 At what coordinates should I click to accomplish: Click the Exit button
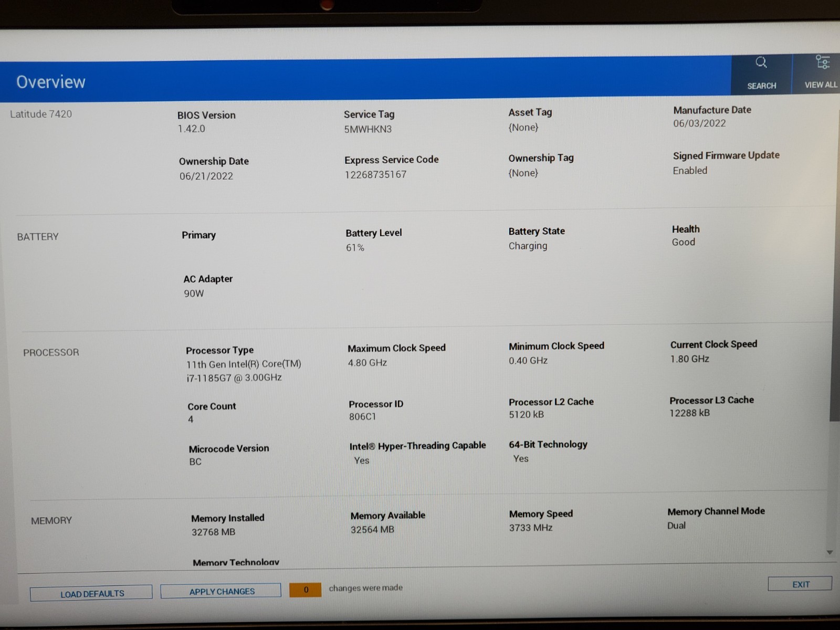coord(800,584)
